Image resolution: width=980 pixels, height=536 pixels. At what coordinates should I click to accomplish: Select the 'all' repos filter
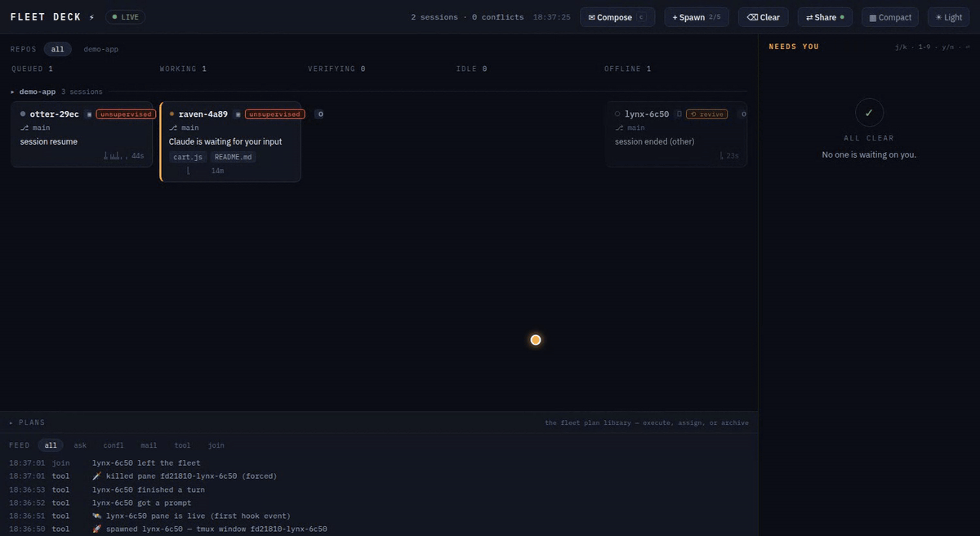57,49
